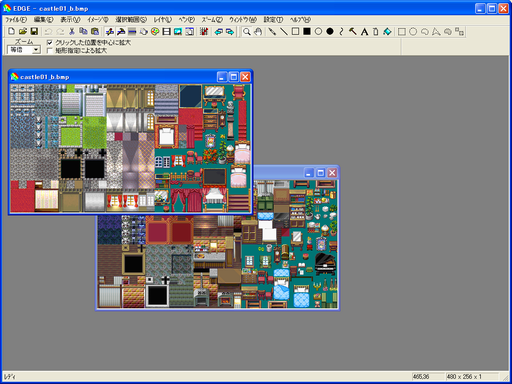Viewport: 512px width, 384px height.
Task: Close the background tileset child window
Action: tap(332, 173)
